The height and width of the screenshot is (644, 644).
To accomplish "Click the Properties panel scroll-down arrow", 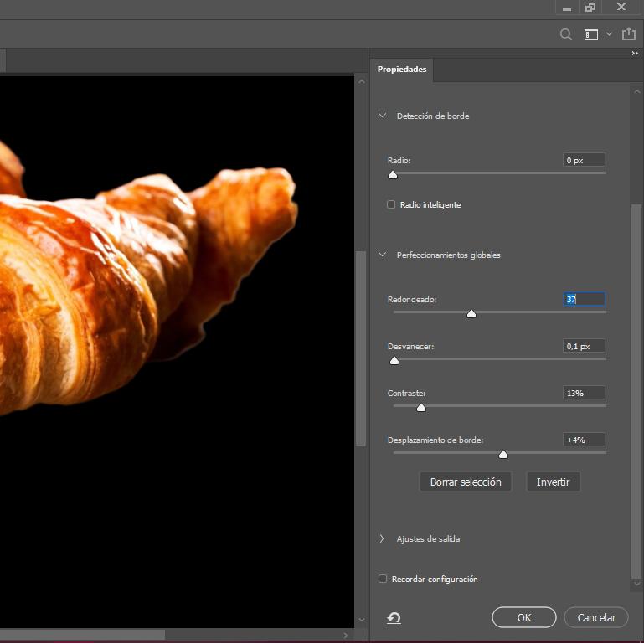I will pos(636,583).
